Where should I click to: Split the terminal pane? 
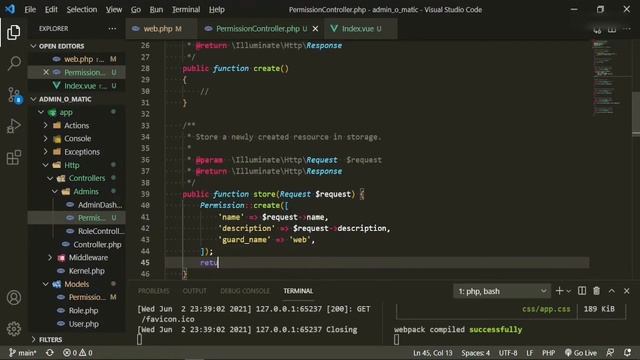(582, 291)
